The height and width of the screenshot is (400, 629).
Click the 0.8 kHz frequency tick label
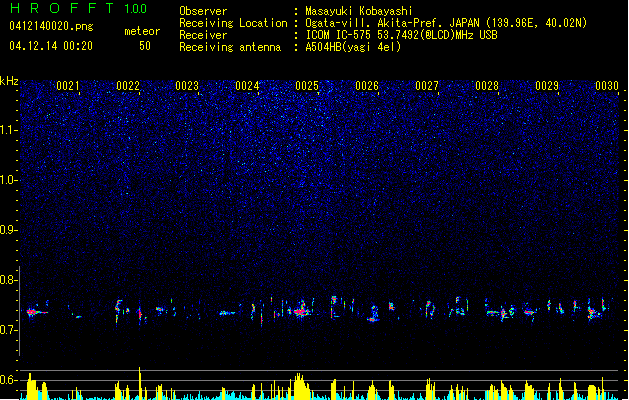tap(8, 280)
